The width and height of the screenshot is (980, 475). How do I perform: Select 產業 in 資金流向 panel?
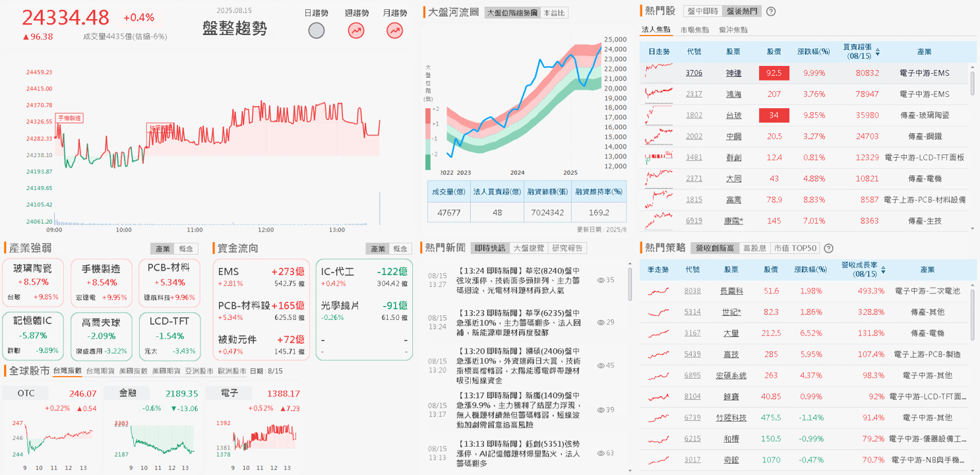point(377,249)
